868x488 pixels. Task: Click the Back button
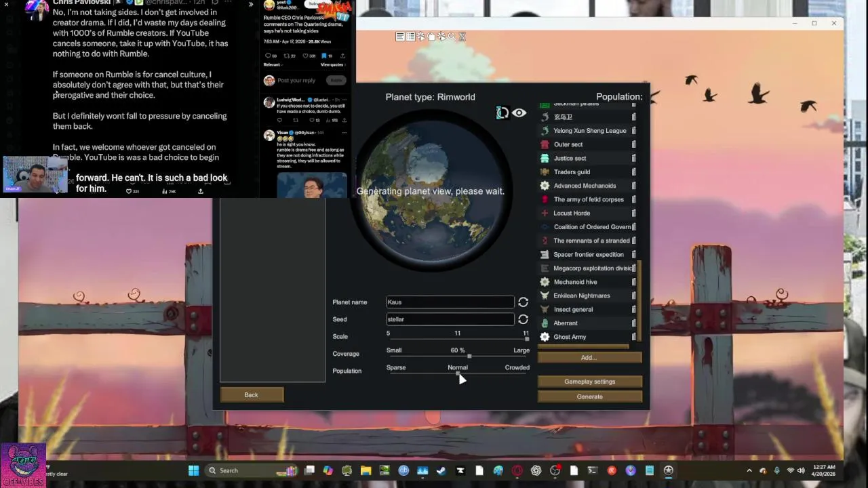(252, 395)
